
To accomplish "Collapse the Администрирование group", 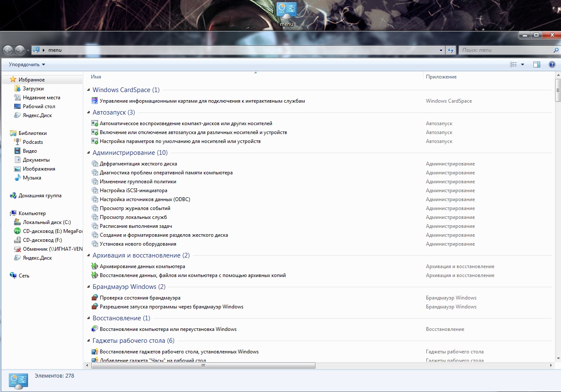I will point(89,153).
